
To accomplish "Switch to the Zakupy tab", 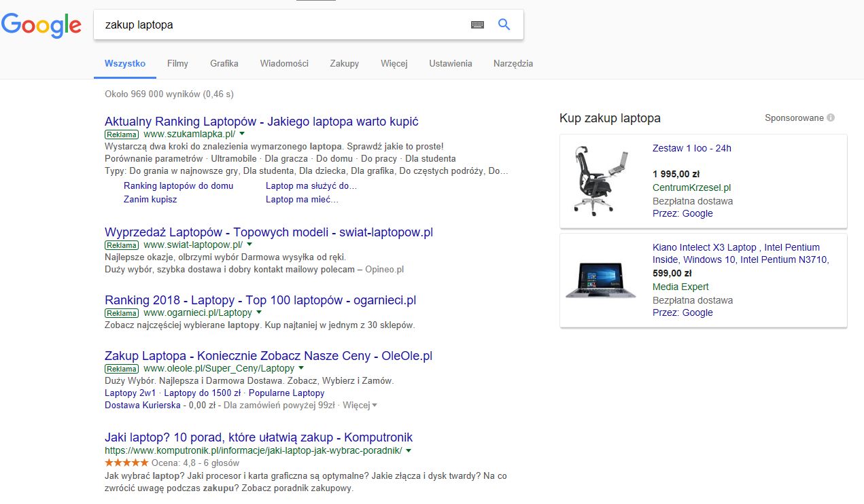I will pos(345,63).
